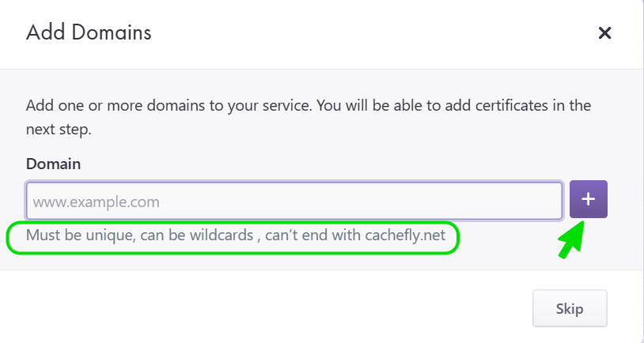Click the Skip label in the footer
Image resolution: width=644 pixels, height=343 pixels.
click(570, 308)
